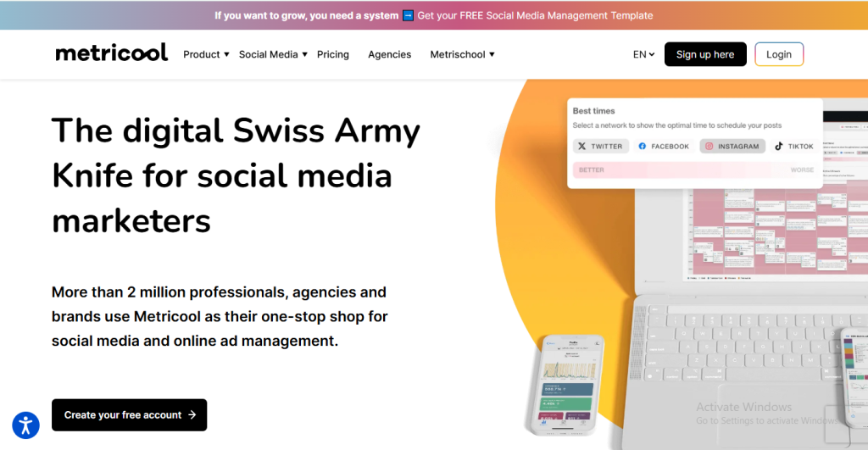Go to the Agencies page
The height and width of the screenshot is (450, 868).
tap(389, 54)
